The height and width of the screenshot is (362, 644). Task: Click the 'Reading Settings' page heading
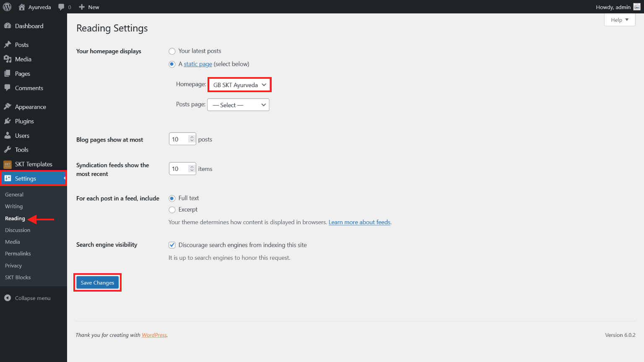click(x=112, y=28)
